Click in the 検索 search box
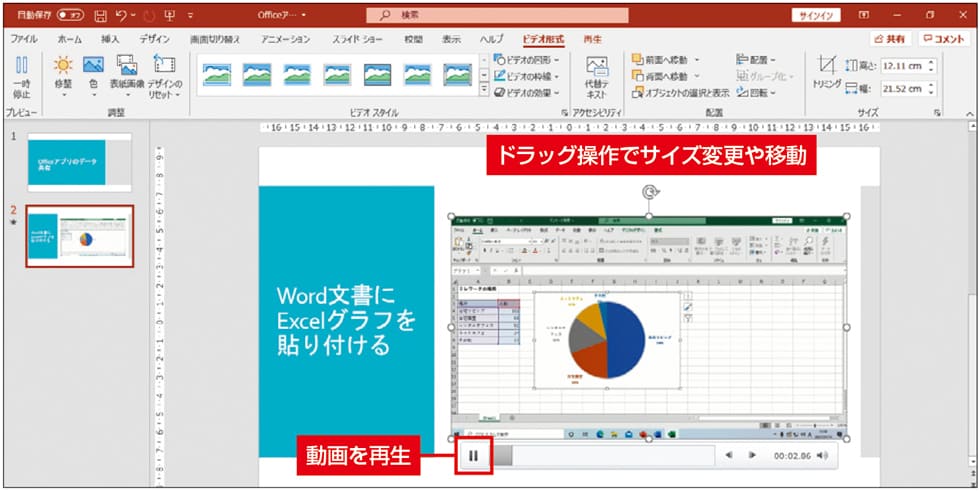This screenshot has height=491, width=980. coord(498,15)
